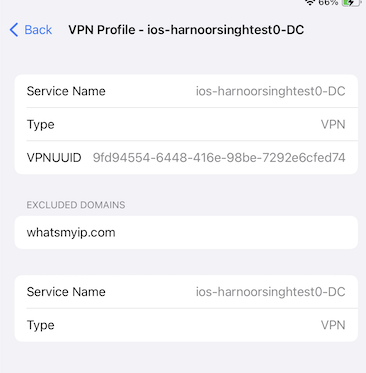Image resolution: width=366 pixels, height=373 pixels.
Task: Tap the EXCLUDED DOMAINS section header
Action: click(76, 205)
